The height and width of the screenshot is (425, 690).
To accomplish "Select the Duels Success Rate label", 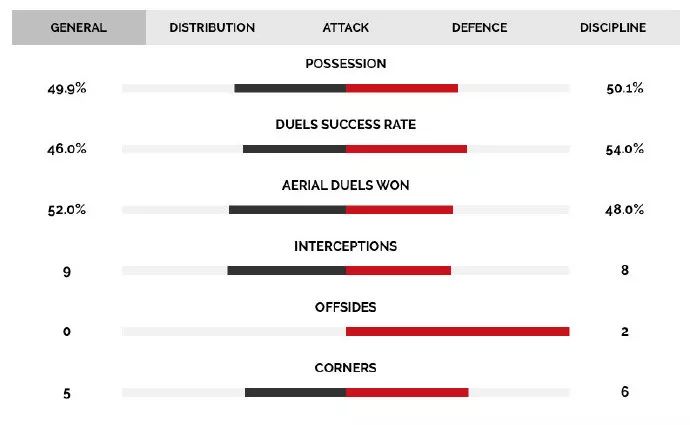I will [345, 125].
